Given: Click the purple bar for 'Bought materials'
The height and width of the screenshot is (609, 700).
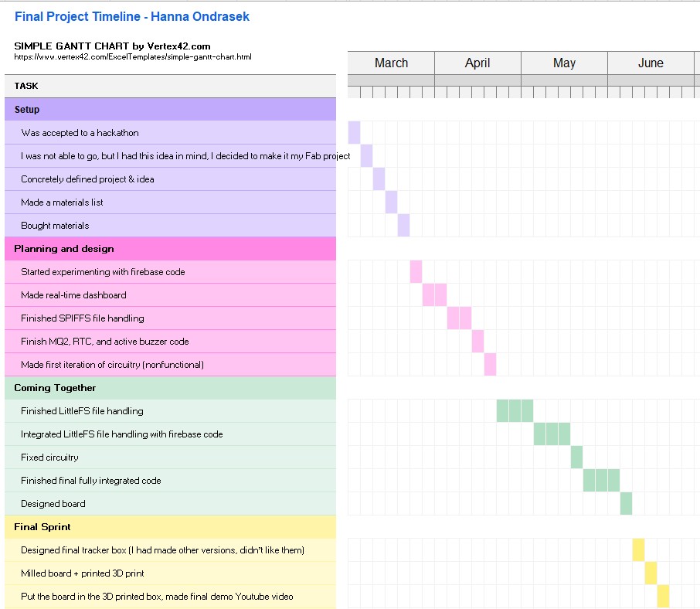Looking at the screenshot, I should click(x=403, y=226).
